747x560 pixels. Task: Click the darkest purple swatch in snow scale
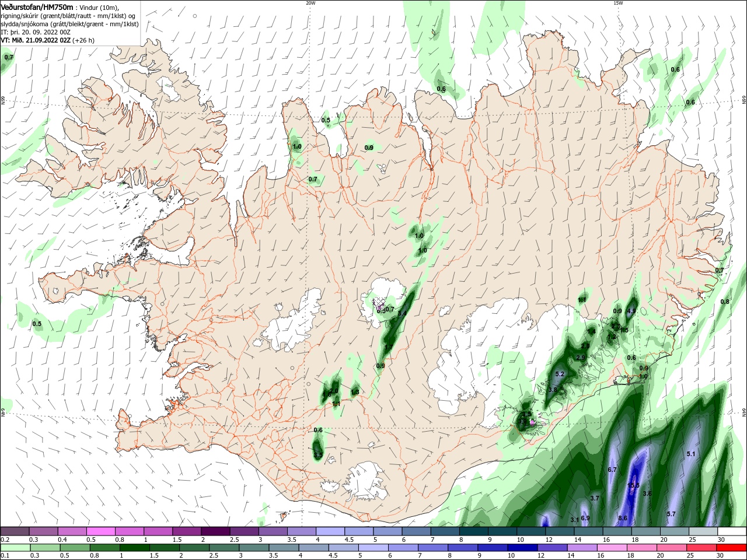coord(215,531)
